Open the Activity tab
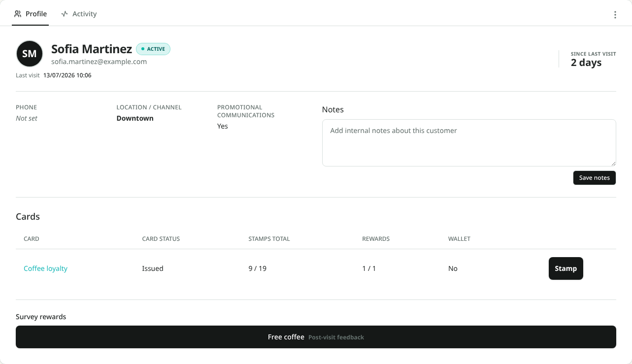This screenshot has width=632, height=364. 79,14
